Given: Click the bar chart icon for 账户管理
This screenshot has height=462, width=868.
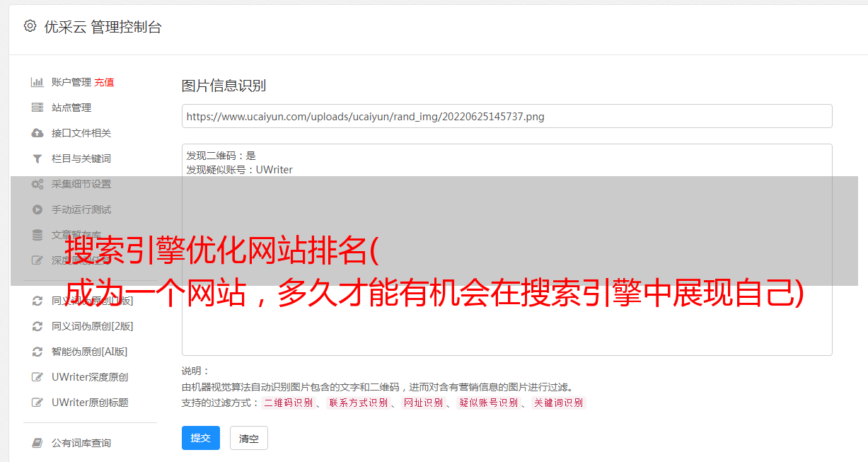Looking at the screenshot, I should click(37, 82).
